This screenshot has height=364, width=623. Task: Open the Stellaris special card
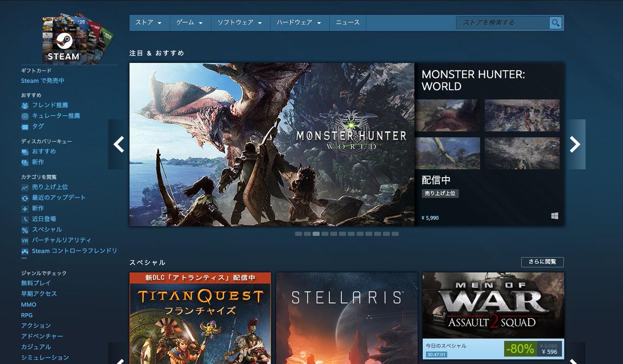coord(347,318)
